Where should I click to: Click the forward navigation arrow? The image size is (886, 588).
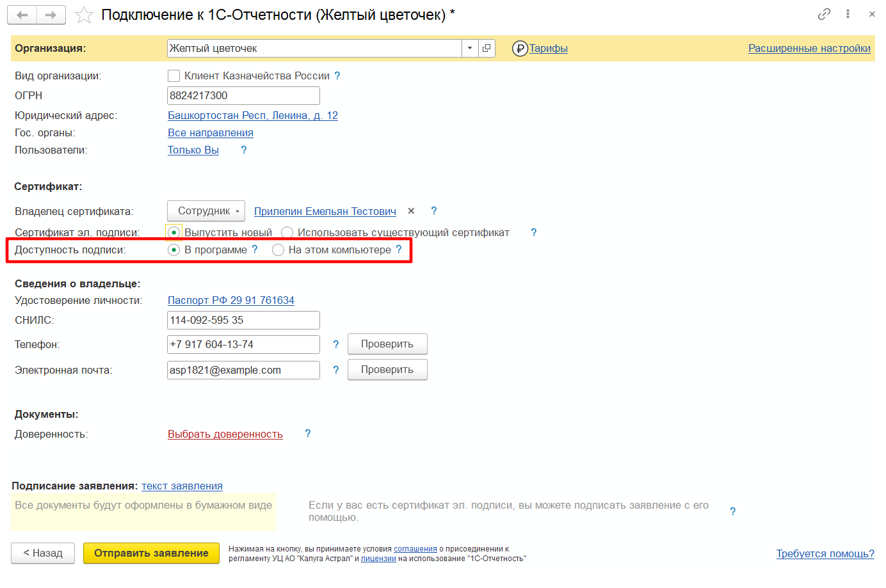(51, 15)
